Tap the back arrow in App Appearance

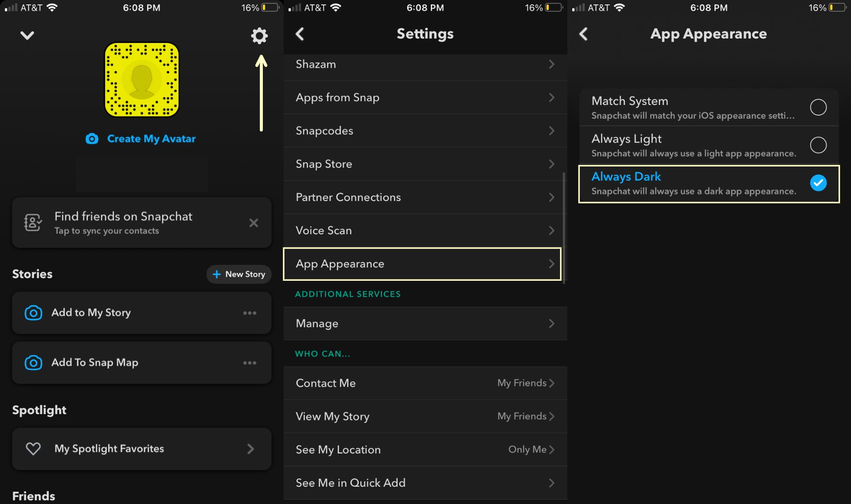click(x=585, y=34)
